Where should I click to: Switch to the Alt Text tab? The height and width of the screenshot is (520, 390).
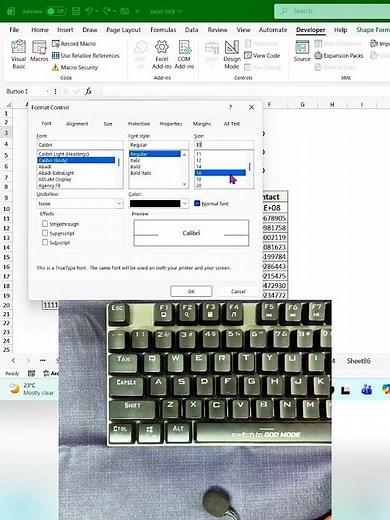pos(232,124)
